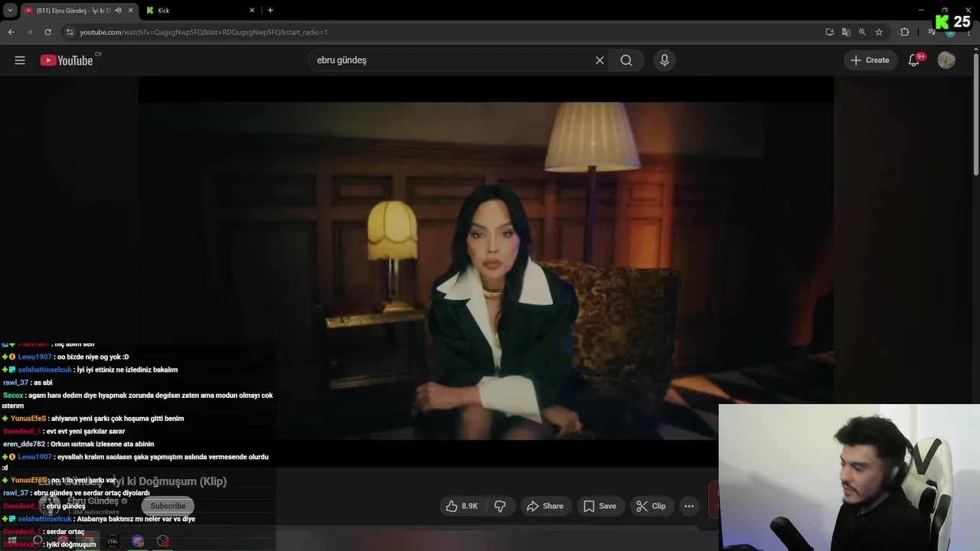Click the chat username eren_dds782
Viewport: 980px width, 551px height.
pyautogui.click(x=24, y=444)
